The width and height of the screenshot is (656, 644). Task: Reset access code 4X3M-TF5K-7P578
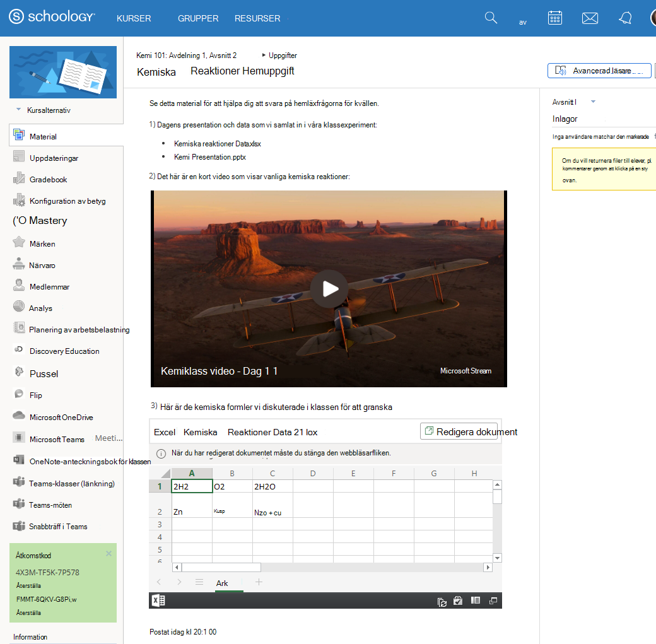pyautogui.click(x=28, y=585)
